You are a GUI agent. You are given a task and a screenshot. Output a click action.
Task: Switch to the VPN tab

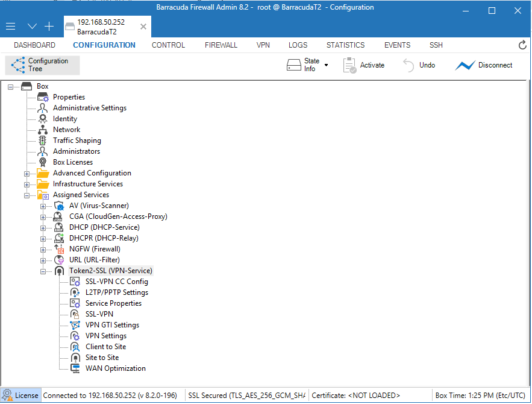[x=263, y=45]
